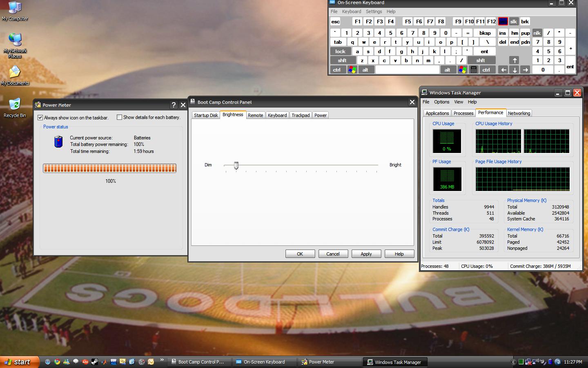588x368 pixels.
Task: Click Apply in Boot Camp Control Panel
Action: point(366,254)
